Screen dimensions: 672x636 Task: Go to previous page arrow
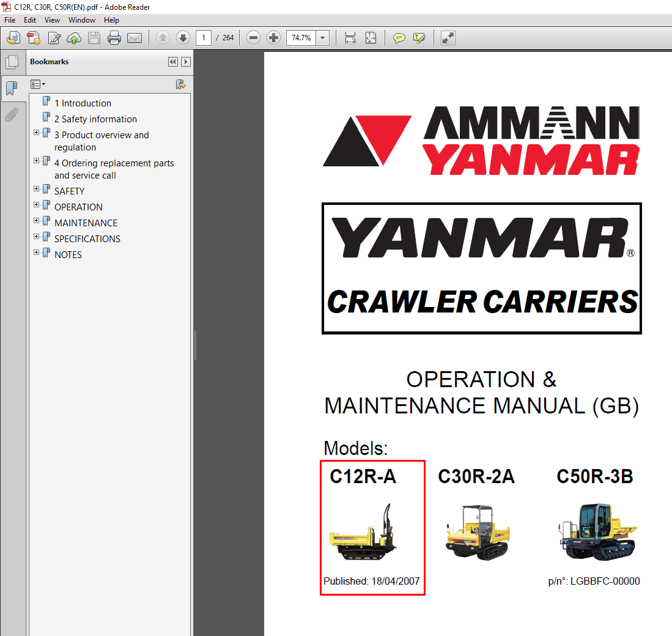tap(163, 38)
